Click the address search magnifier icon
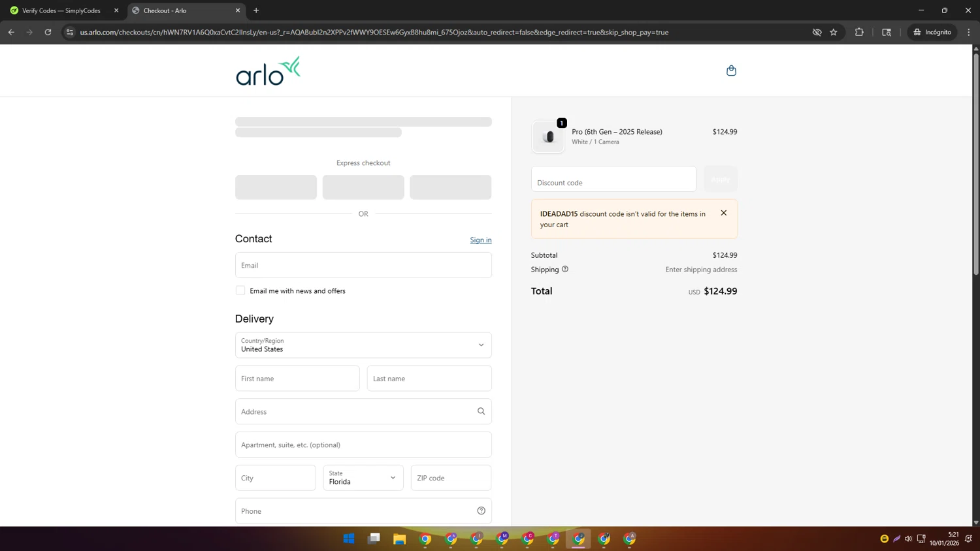980x551 pixels. (x=481, y=411)
